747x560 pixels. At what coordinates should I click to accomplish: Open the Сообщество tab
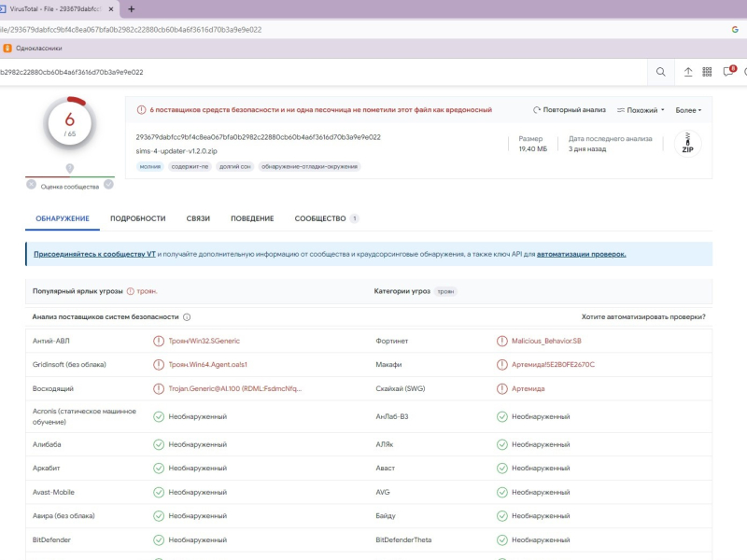320,218
